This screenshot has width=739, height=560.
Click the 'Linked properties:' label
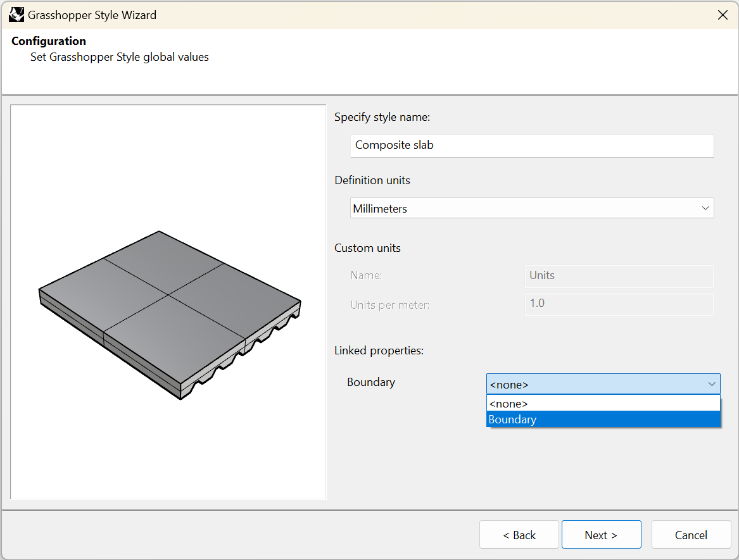(379, 351)
